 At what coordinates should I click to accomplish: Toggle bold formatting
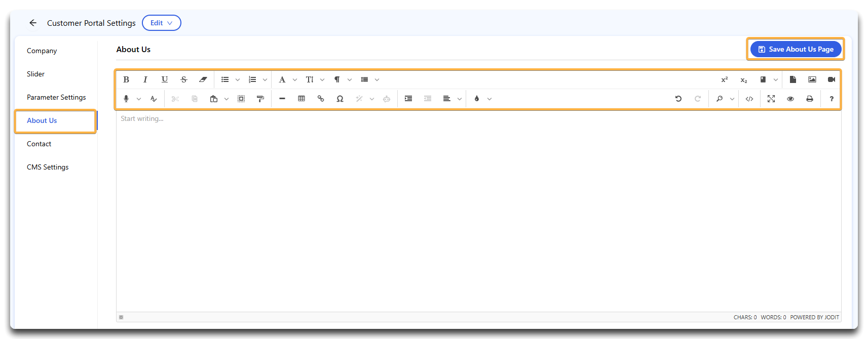pos(126,79)
